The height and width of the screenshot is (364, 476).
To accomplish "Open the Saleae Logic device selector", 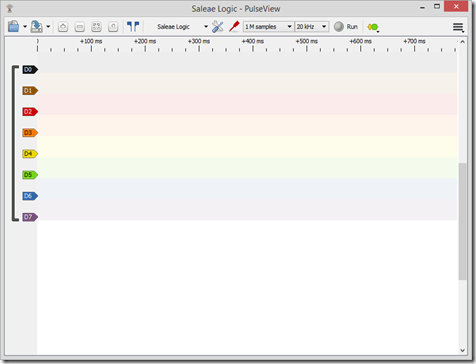I will [x=183, y=27].
